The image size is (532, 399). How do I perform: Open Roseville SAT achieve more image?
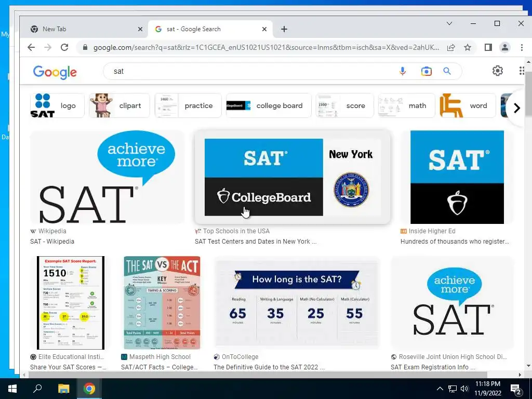(452, 303)
